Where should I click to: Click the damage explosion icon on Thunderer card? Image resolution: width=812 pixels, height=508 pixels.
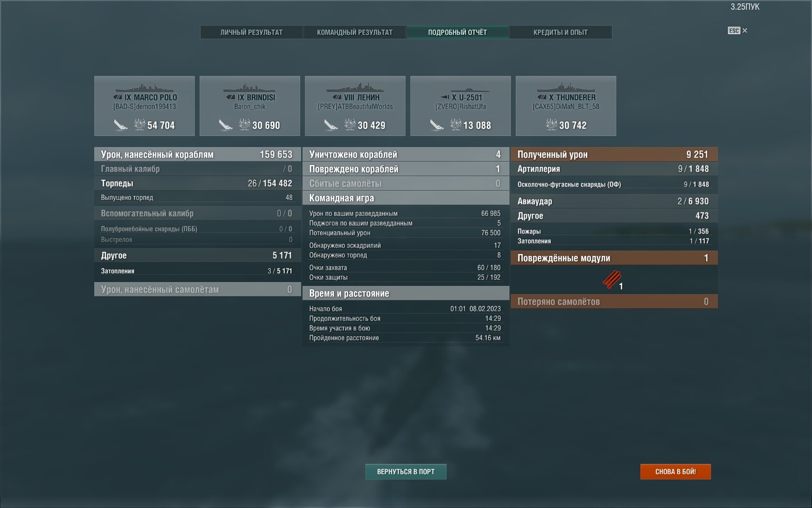[x=551, y=125]
